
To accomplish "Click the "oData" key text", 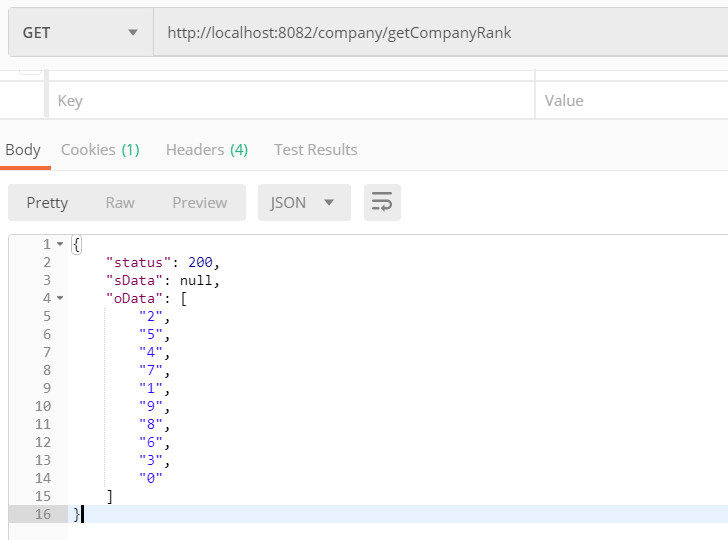I will (x=135, y=299).
